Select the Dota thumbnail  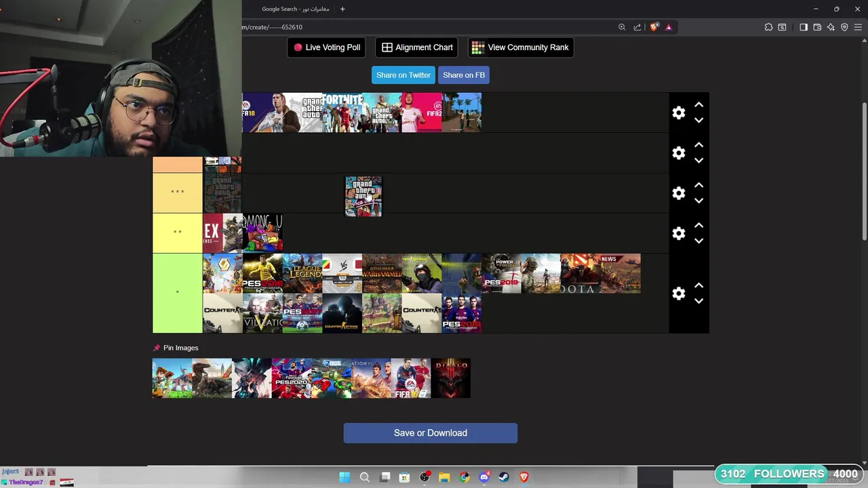point(580,273)
